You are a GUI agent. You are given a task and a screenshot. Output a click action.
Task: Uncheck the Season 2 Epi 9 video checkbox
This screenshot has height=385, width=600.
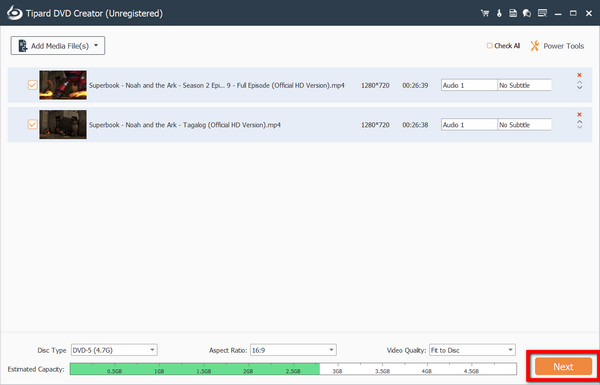point(33,85)
